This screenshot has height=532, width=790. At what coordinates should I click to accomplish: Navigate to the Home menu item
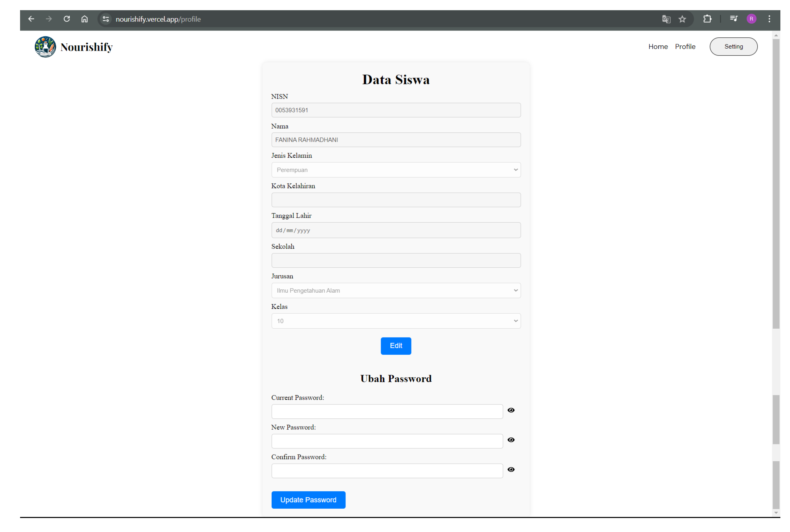658,46
